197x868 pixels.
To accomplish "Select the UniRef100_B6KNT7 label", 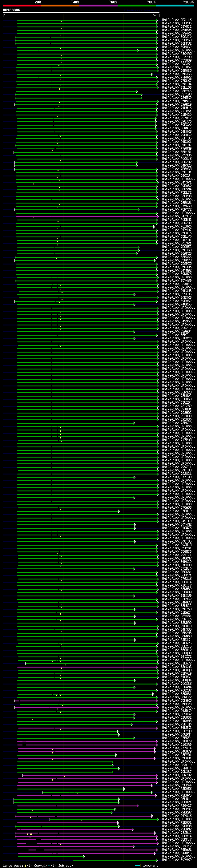I will click(177, 128).
